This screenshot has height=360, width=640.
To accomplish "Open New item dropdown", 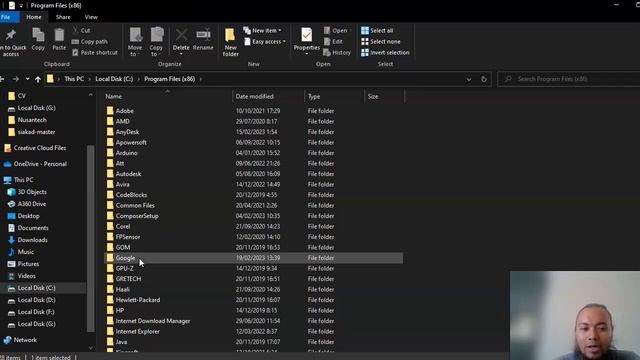I will pyautogui.click(x=263, y=31).
